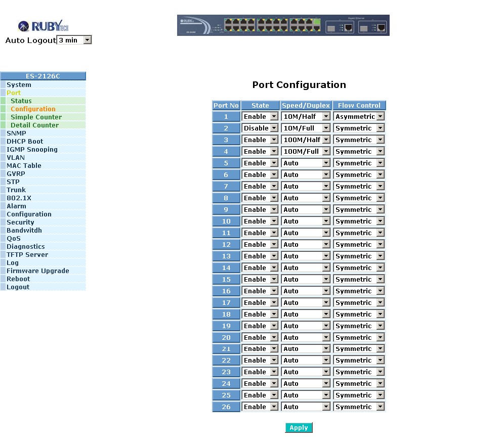This screenshot has height=446, width=504.
Task: Open the Diagnostics menu
Action: [26, 246]
